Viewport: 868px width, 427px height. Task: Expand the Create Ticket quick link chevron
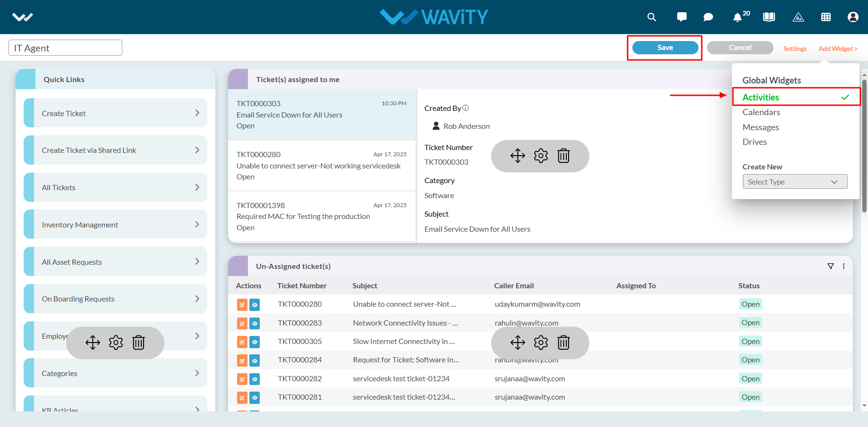197,113
